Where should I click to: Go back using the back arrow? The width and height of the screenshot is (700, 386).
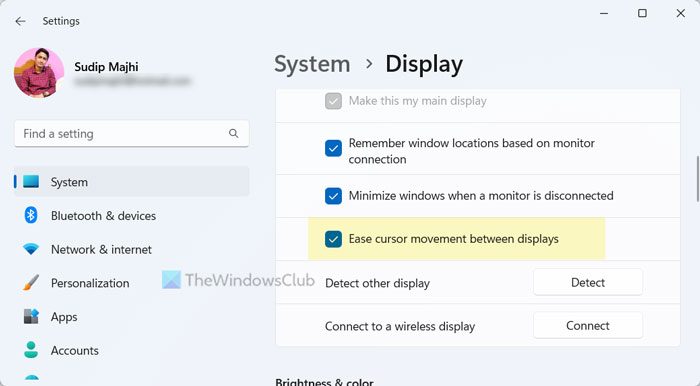[x=20, y=21]
